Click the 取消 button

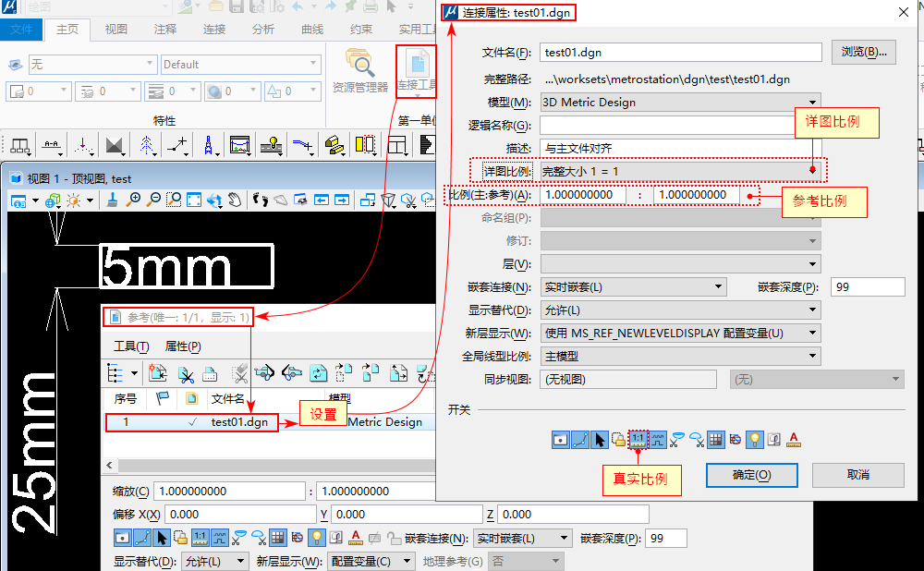[x=858, y=475]
